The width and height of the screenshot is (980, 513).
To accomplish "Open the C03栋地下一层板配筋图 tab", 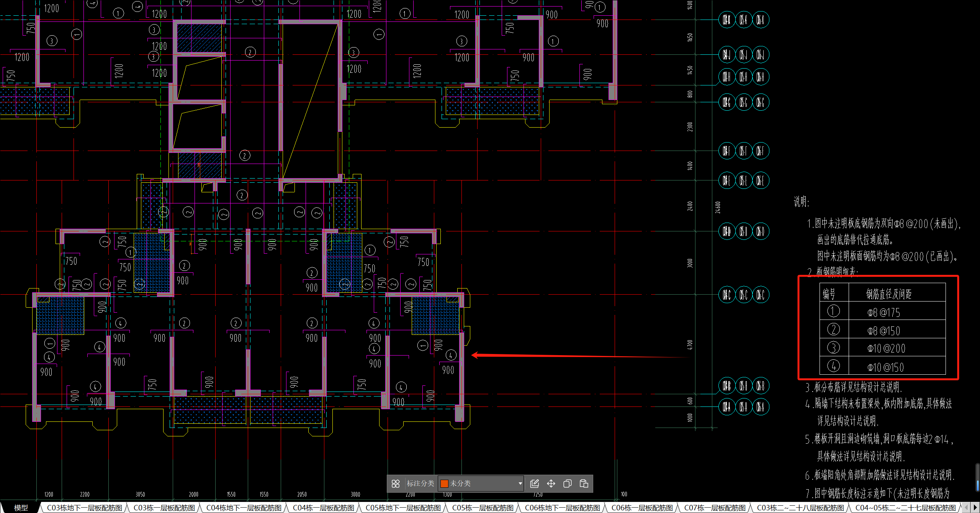I will 84,508.
